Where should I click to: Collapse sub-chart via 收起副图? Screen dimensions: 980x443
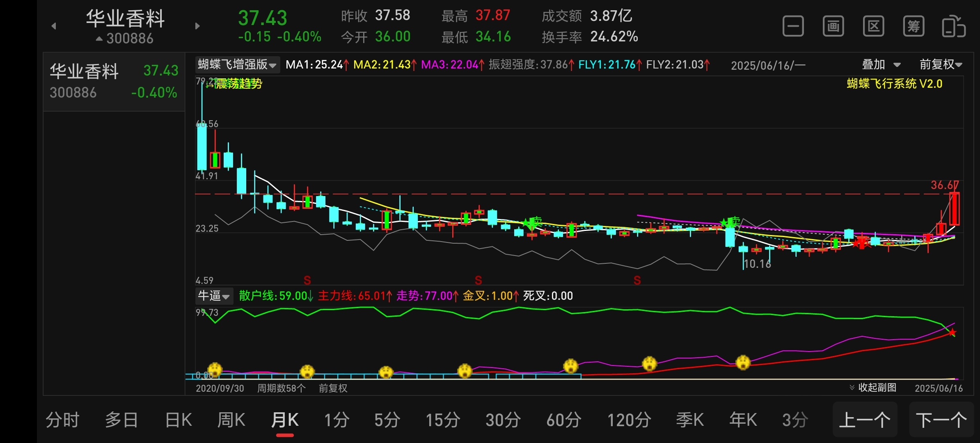point(873,388)
